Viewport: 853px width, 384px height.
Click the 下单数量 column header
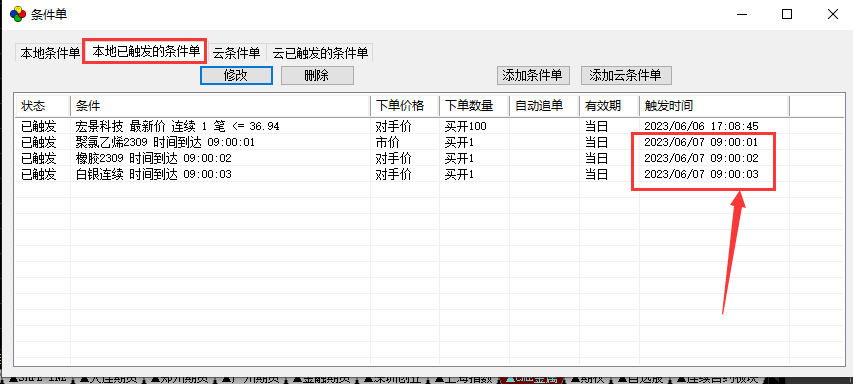point(474,106)
